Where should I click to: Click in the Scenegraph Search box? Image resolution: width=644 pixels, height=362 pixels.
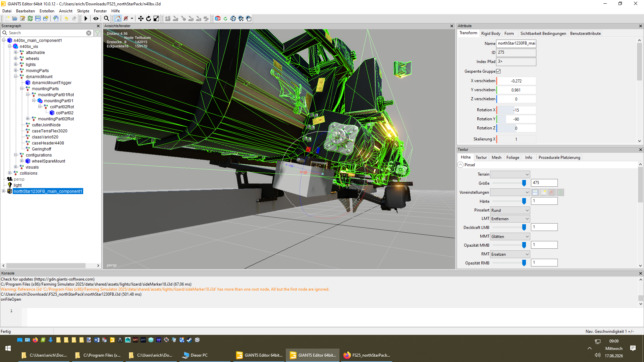pyautogui.click(x=47, y=33)
